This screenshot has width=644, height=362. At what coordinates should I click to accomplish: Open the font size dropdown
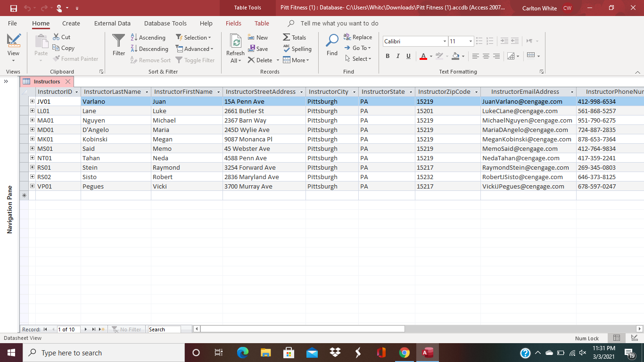(x=471, y=41)
